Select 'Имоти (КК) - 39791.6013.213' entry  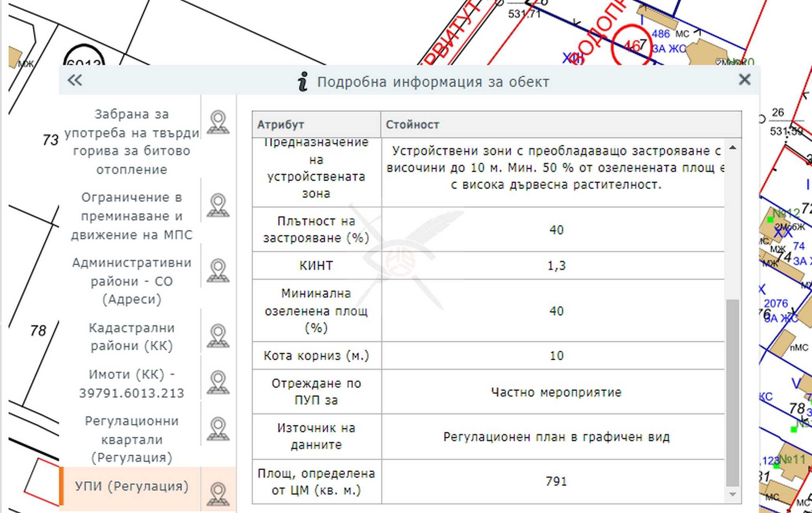click(x=132, y=383)
